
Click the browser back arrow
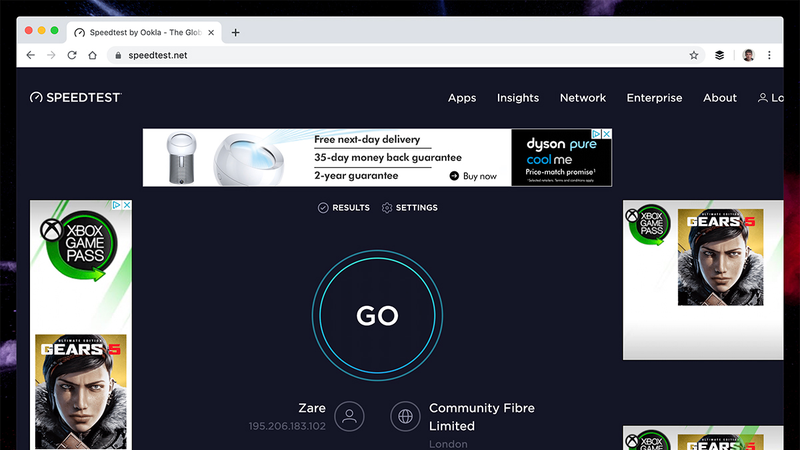(31, 55)
